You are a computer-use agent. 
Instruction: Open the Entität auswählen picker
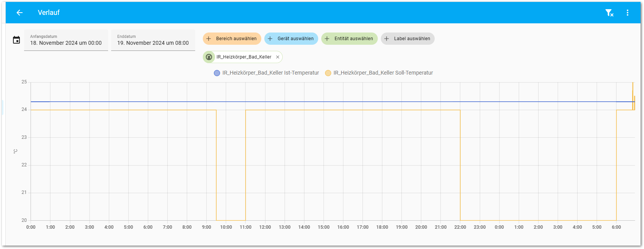pyautogui.click(x=350, y=39)
